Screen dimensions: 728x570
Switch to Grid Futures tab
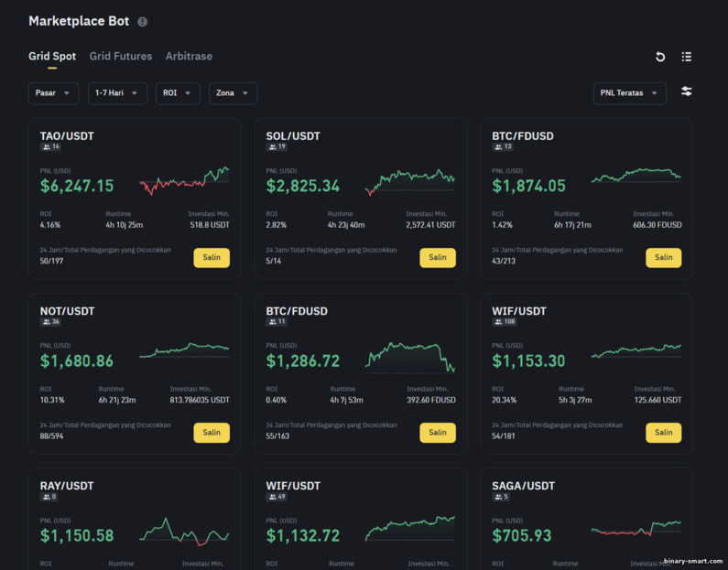click(x=121, y=56)
